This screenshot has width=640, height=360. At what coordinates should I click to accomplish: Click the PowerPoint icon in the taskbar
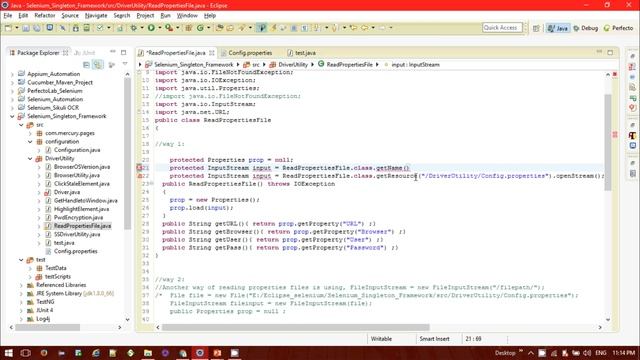pyautogui.click(x=217, y=353)
